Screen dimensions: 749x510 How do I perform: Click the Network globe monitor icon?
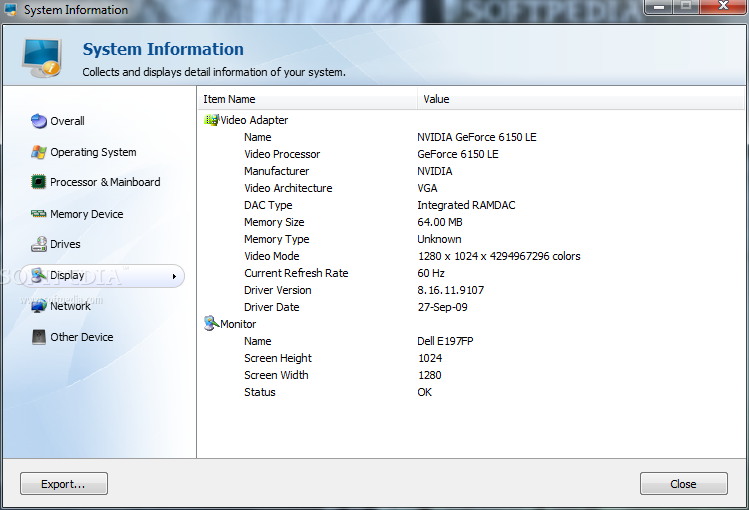point(39,306)
